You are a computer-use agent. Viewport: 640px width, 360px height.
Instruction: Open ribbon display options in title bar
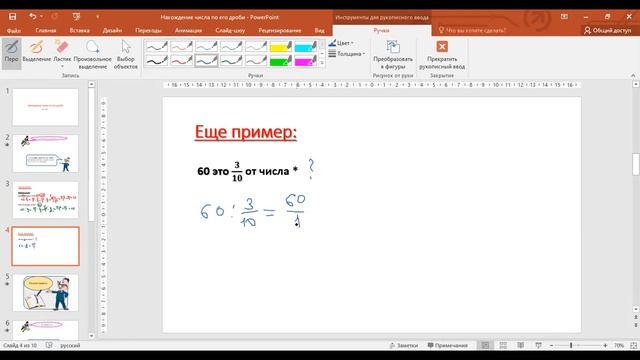point(564,17)
